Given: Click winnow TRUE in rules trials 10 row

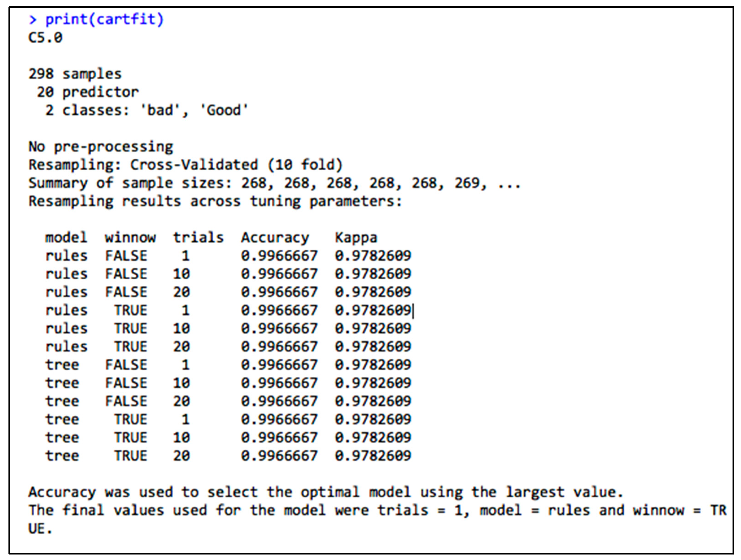Looking at the screenshot, I should point(130,328).
